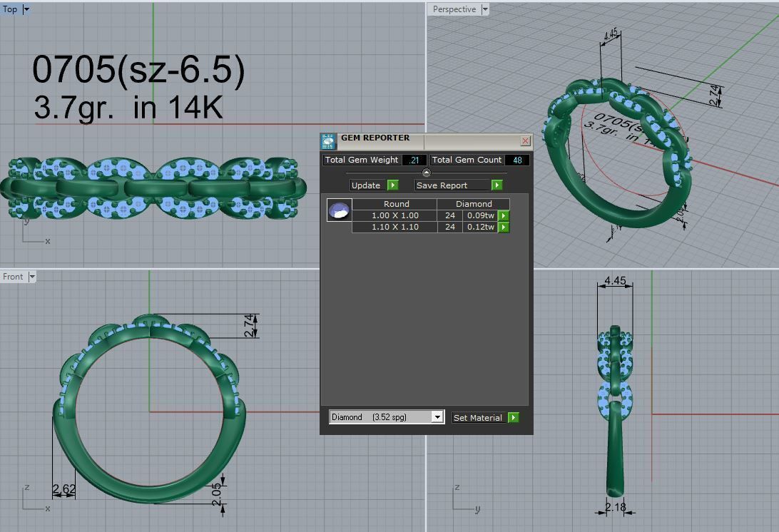The height and width of the screenshot is (532, 779).
Task: Click the Update button
Action: pos(369,185)
